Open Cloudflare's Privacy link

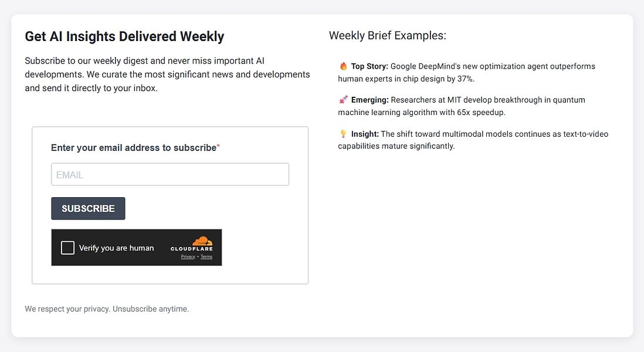point(187,256)
